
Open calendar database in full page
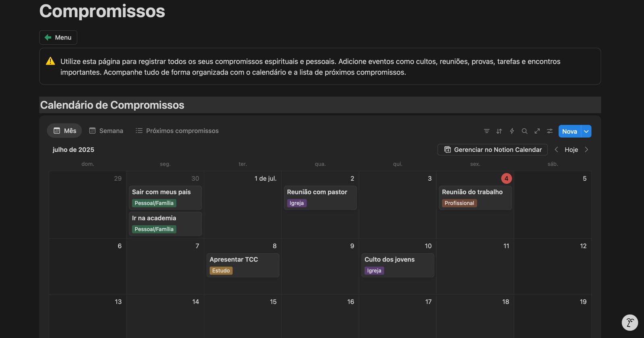point(537,131)
